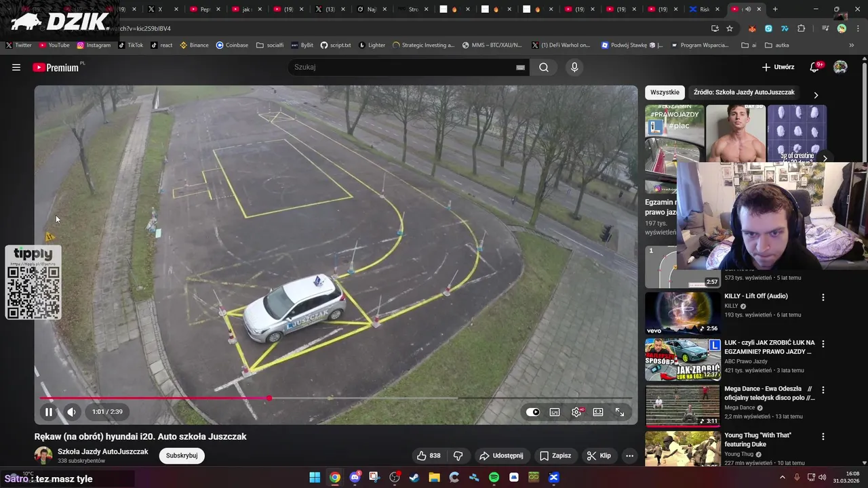Image resolution: width=868 pixels, height=488 pixels.
Task: Toggle video subtitles
Action: (x=555, y=411)
